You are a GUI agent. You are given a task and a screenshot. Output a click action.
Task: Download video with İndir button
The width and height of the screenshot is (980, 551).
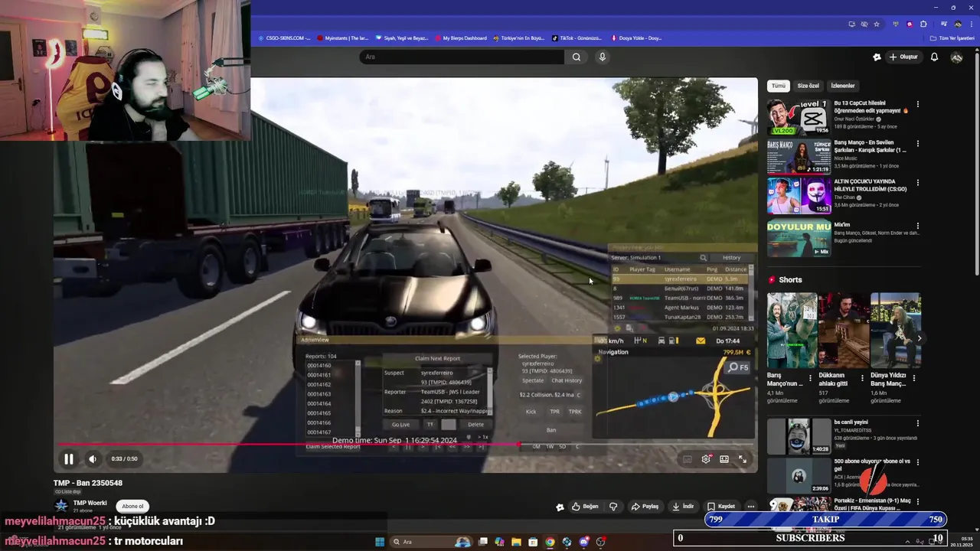tap(683, 506)
